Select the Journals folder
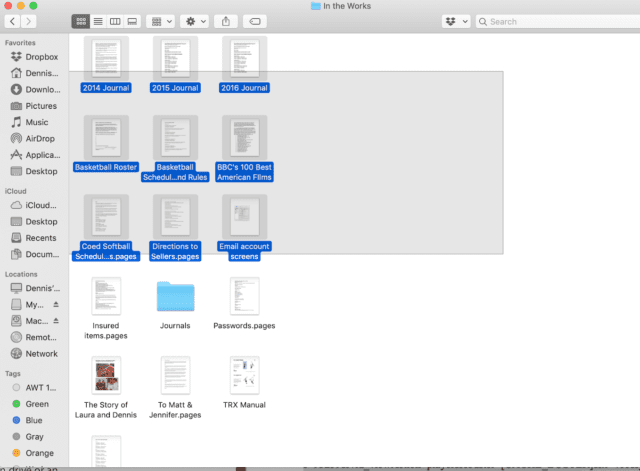This screenshot has height=471, width=640. pos(175,300)
